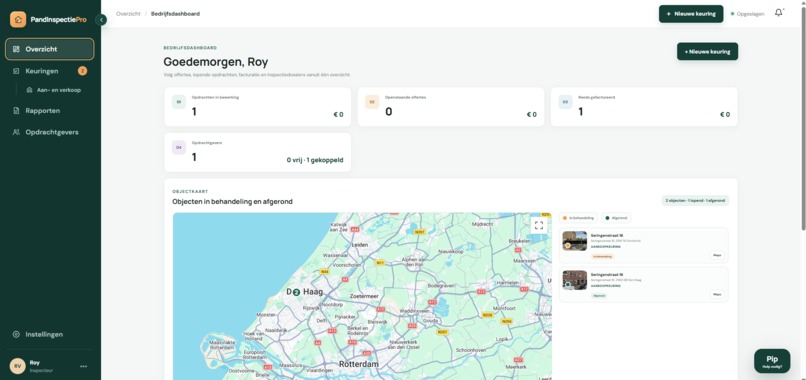Open the thumbnail of the In behandeling object
Viewport: 806px width, 380px height.
pyautogui.click(x=575, y=241)
